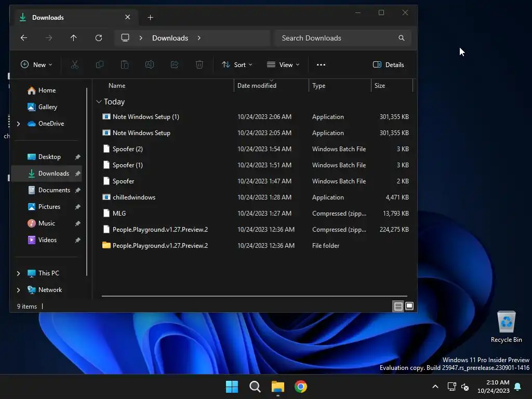Viewport: 532px width, 399px height.
Task: Close the Downloads tab
Action: click(128, 17)
